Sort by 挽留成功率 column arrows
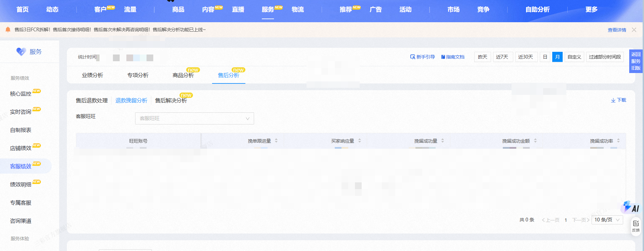Screen dimensions: 644x251 coord(618,141)
